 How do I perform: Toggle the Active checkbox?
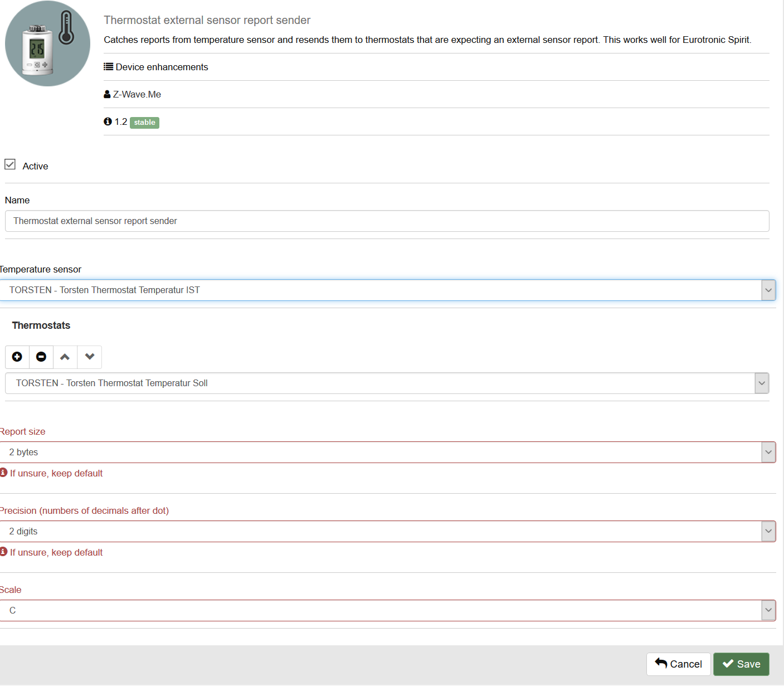(10, 164)
